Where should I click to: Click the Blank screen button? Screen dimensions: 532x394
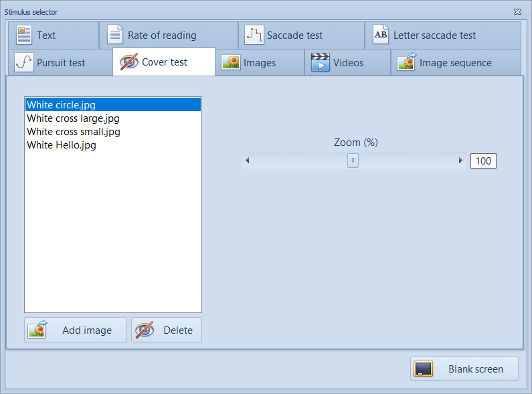coord(464,369)
